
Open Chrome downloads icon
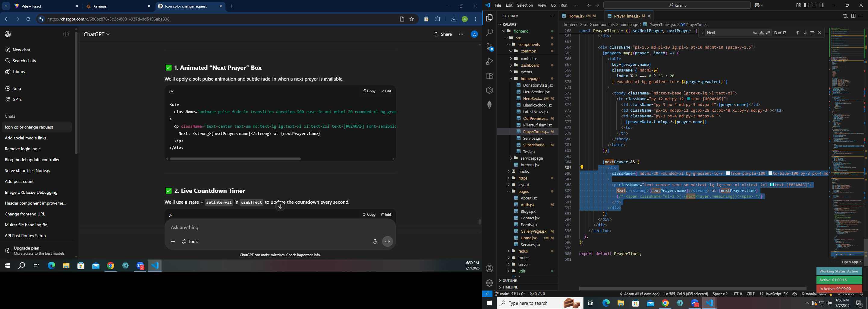[x=454, y=19]
